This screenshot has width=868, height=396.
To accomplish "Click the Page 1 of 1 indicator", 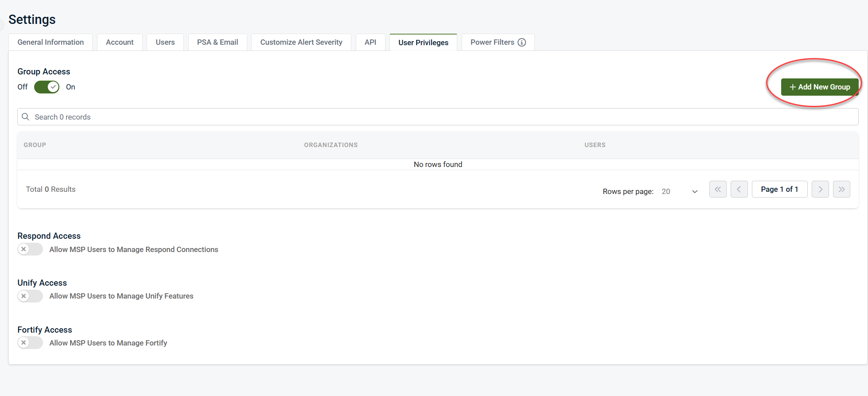I will (779, 189).
